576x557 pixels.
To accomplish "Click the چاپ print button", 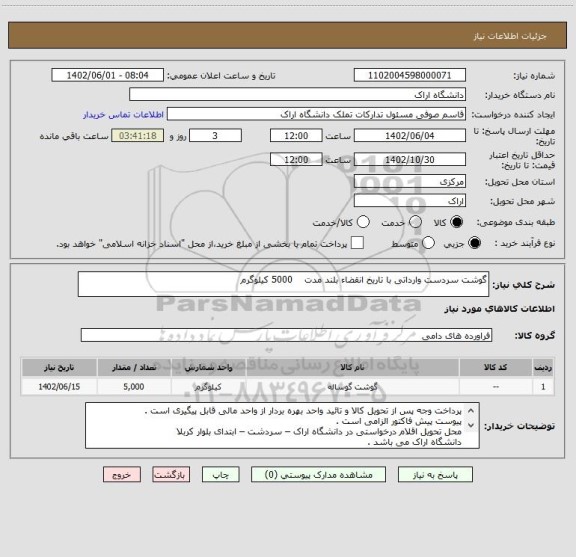I will point(220,475).
